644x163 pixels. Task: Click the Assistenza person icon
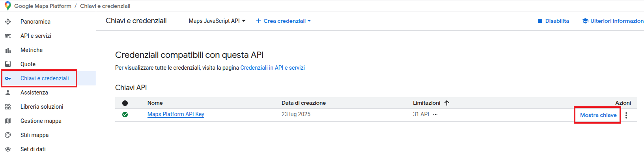(x=8, y=93)
